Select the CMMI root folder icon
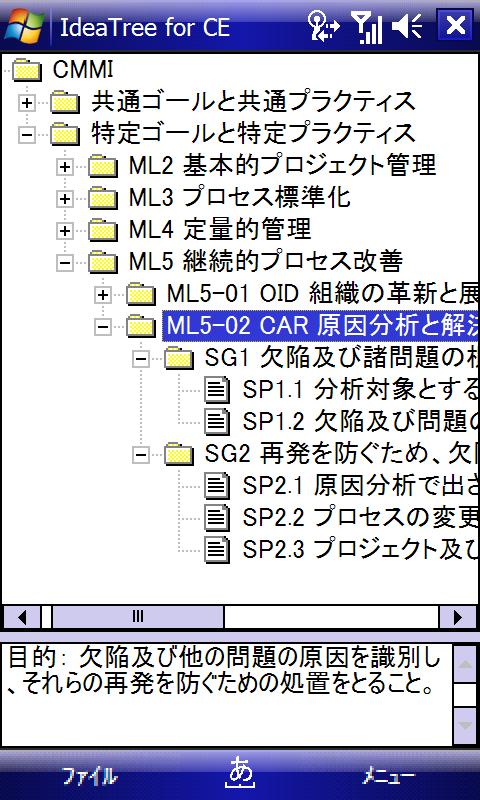 tap(27, 70)
